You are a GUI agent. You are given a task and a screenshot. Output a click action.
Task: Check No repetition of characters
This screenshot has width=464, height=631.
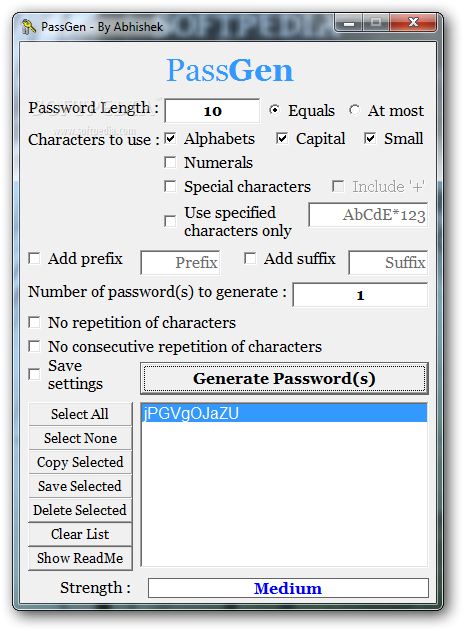34,322
